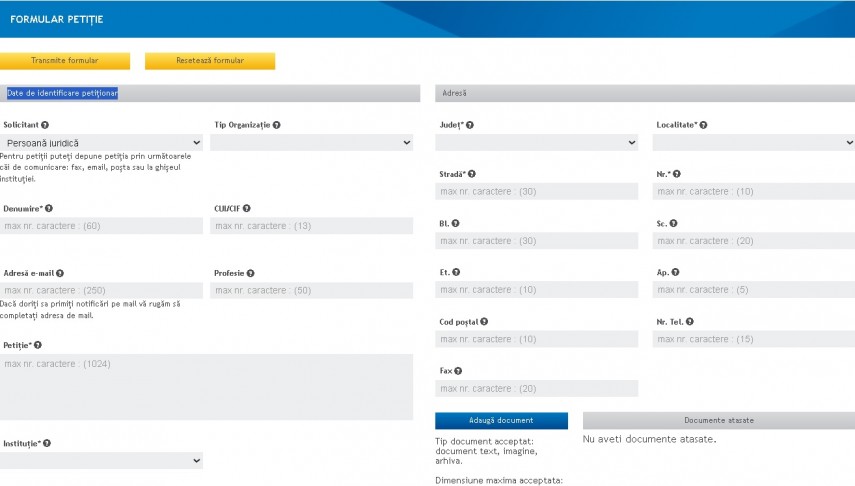
Task: Click the help icon next to Petiție
Action: [x=38, y=345]
